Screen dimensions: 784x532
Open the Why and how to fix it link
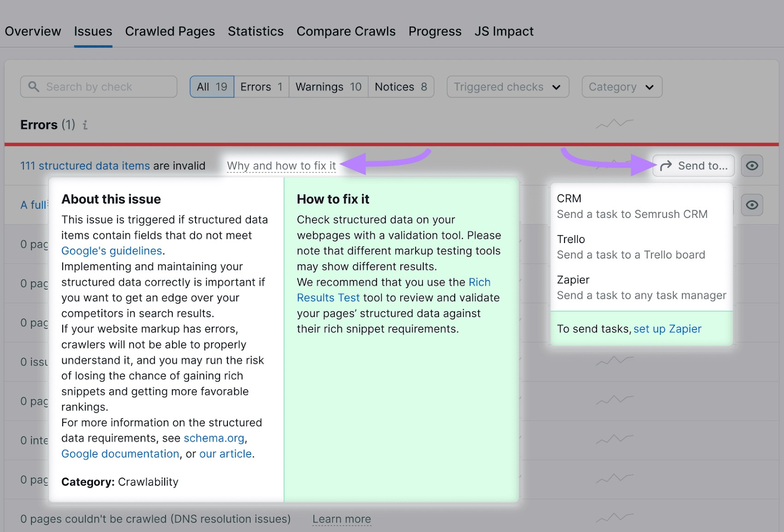tap(281, 166)
